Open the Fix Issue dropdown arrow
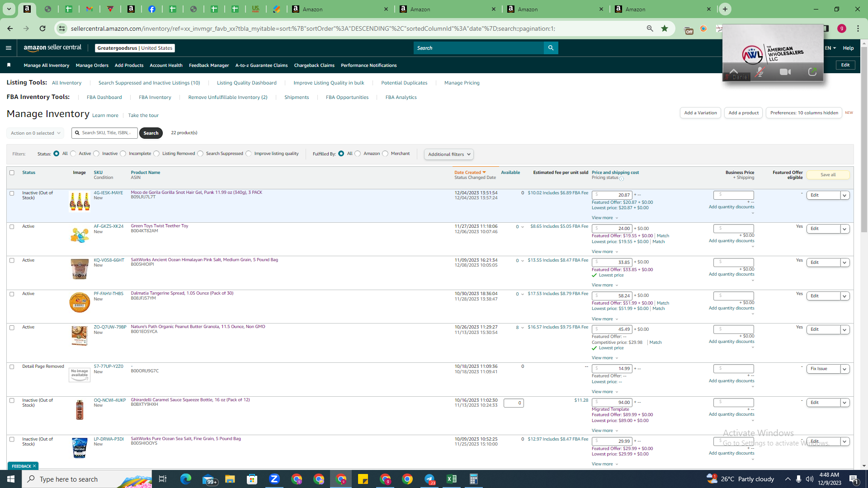This screenshot has width=868, height=488. tap(844, 369)
